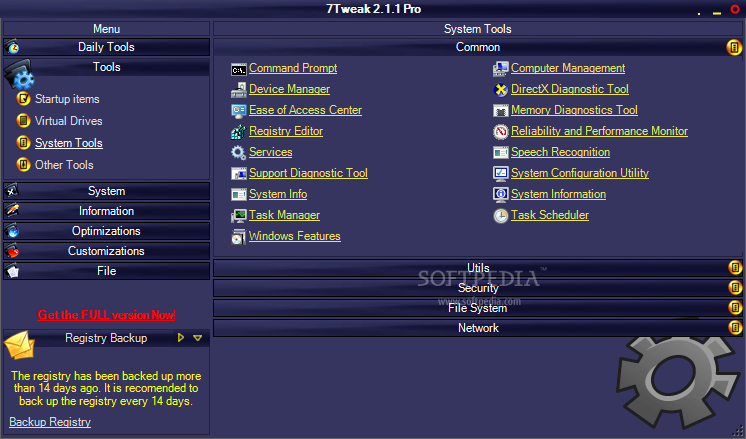746x439 pixels.
Task: Click the System Tools round sidebar icon
Action: [23, 142]
